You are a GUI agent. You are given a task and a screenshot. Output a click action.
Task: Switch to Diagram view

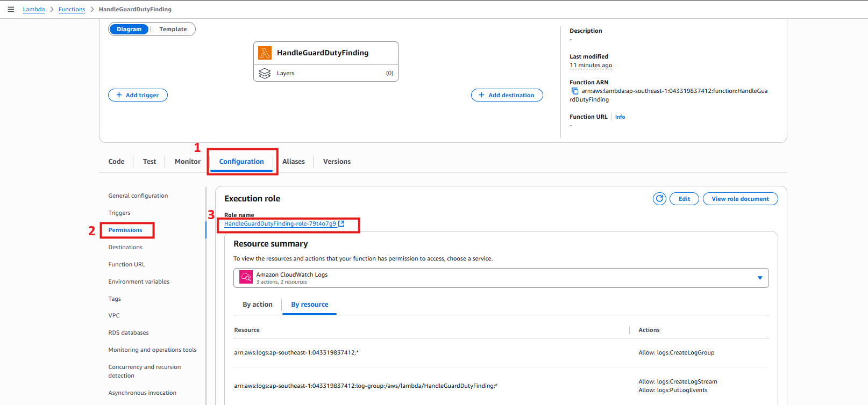click(129, 29)
